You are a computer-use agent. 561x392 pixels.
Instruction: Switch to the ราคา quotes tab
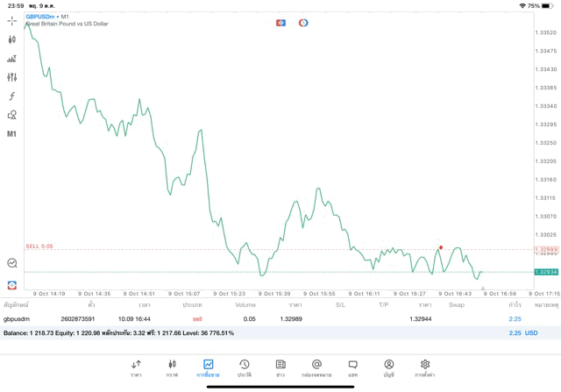pos(136,367)
